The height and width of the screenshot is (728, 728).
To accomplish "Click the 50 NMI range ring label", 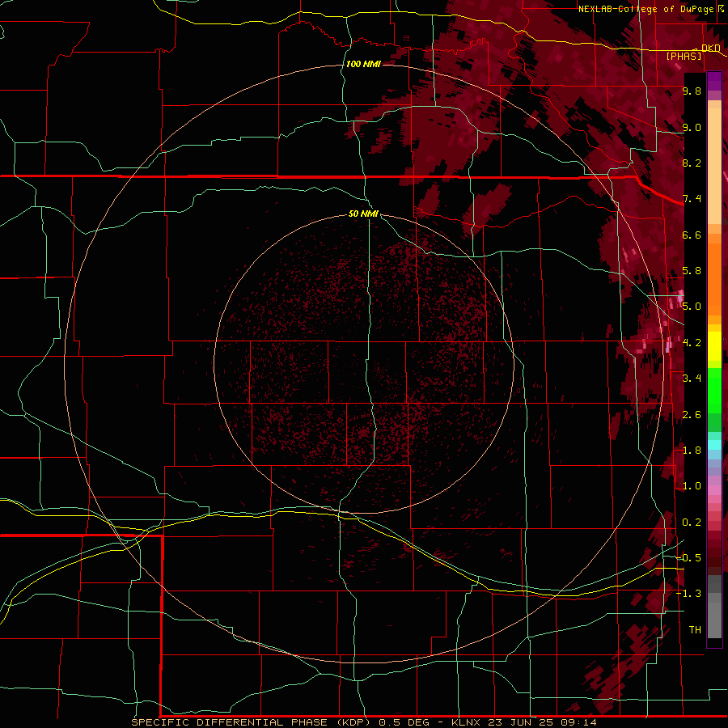I will pyautogui.click(x=363, y=214).
